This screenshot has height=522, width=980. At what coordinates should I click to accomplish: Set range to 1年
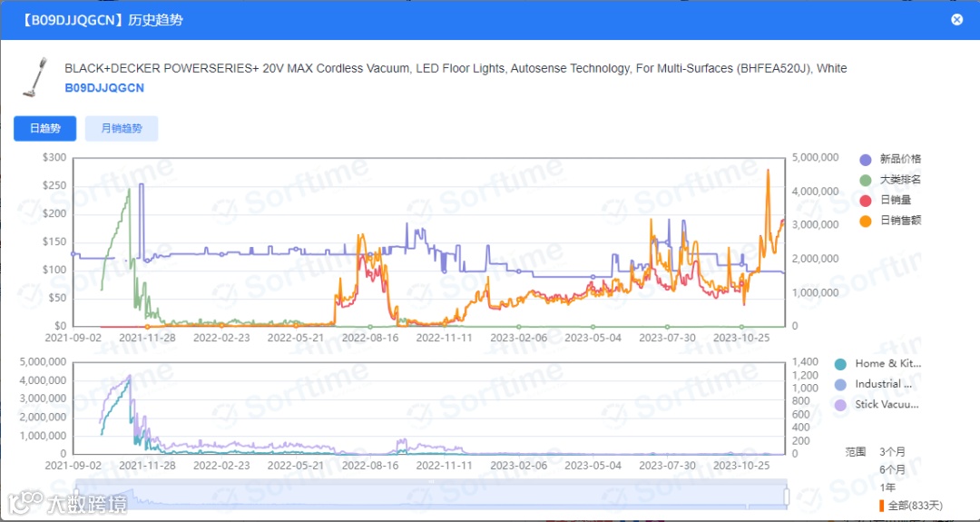click(x=887, y=488)
